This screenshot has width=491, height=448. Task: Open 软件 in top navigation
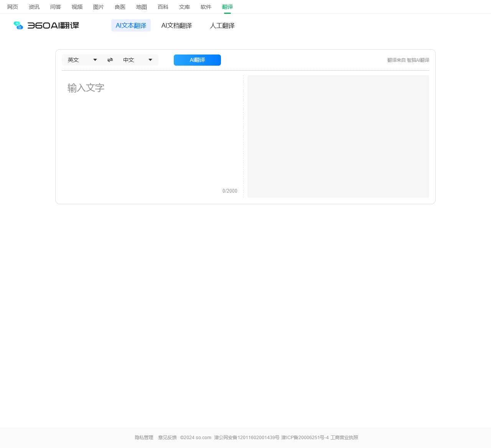(x=206, y=7)
